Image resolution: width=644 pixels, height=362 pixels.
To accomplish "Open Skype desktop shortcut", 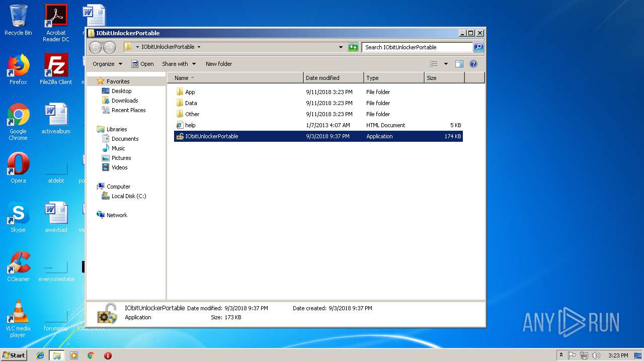I will click(x=18, y=217).
